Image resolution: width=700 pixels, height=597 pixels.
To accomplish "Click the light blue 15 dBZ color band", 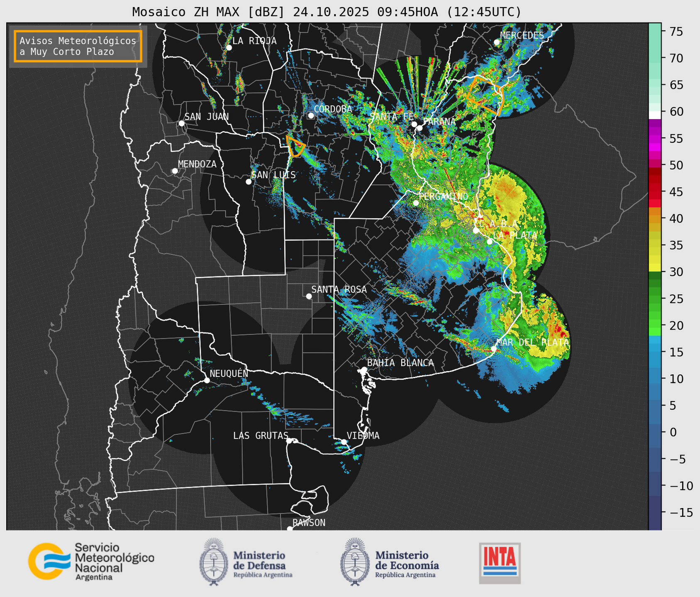I will click(655, 352).
